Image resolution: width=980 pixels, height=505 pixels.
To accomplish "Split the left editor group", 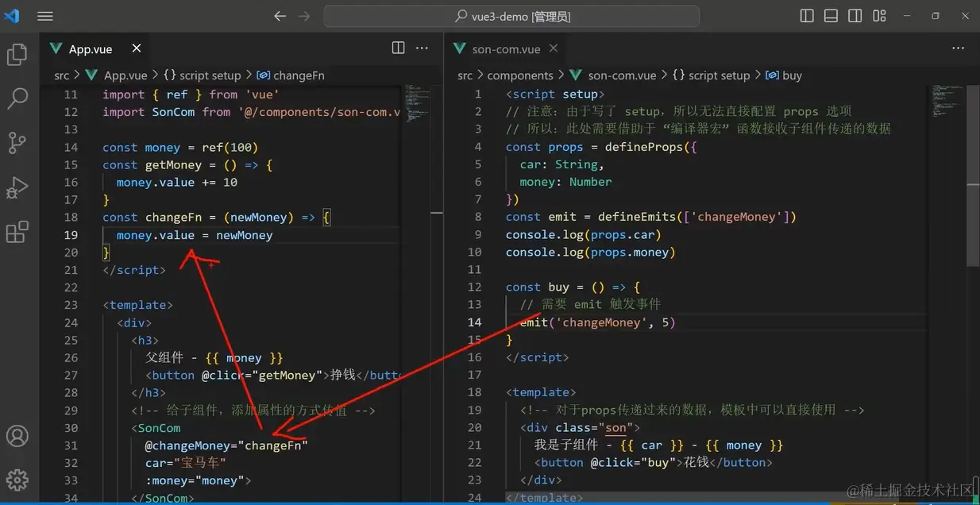I will [x=399, y=48].
